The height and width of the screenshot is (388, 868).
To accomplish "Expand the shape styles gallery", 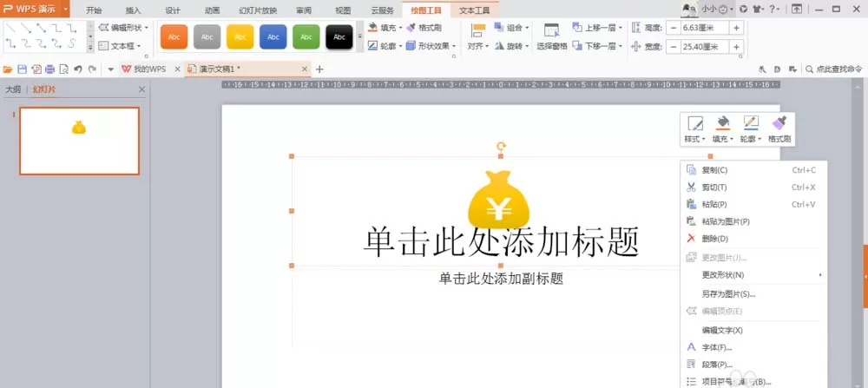I will click(x=359, y=36).
